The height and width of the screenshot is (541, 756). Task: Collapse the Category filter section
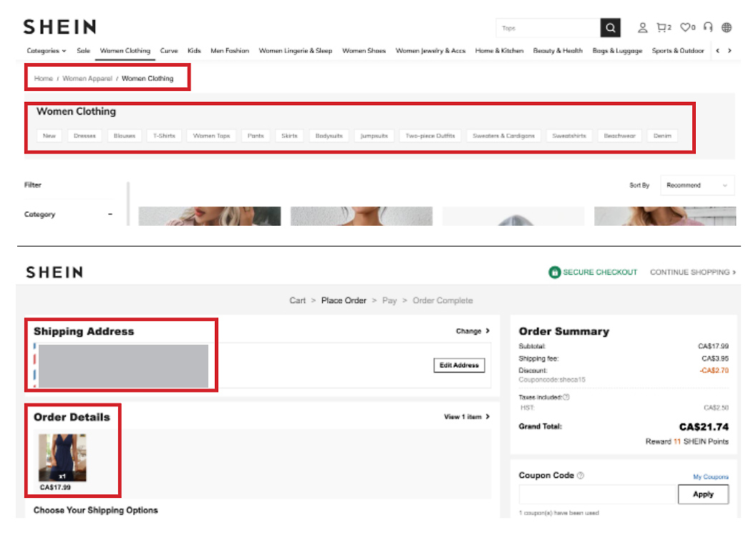(x=110, y=214)
